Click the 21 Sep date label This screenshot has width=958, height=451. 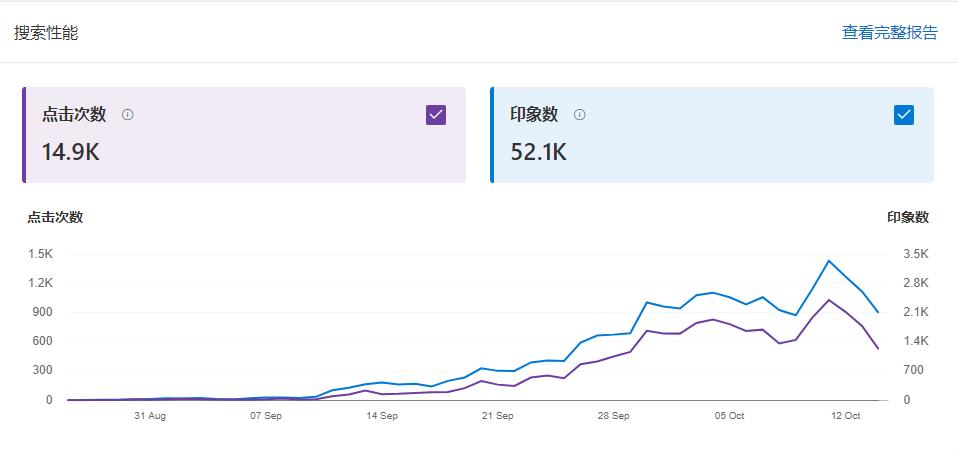(497, 416)
